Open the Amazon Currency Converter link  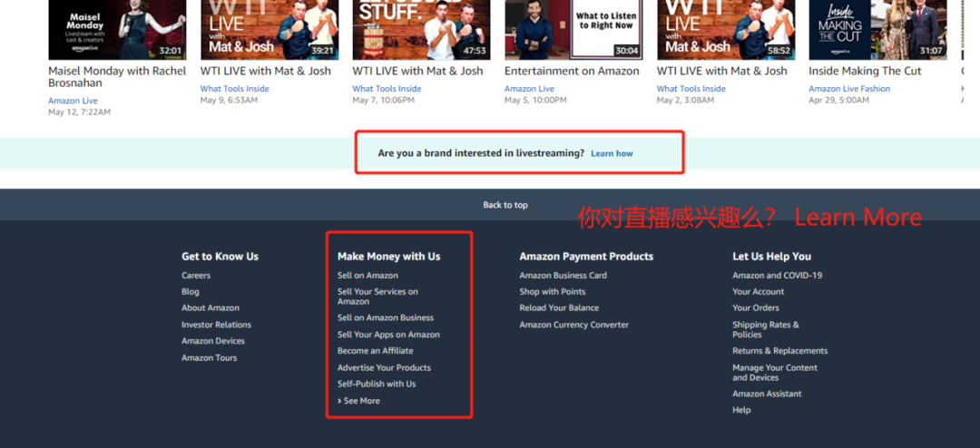pyautogui.click(x=573, y=325)
